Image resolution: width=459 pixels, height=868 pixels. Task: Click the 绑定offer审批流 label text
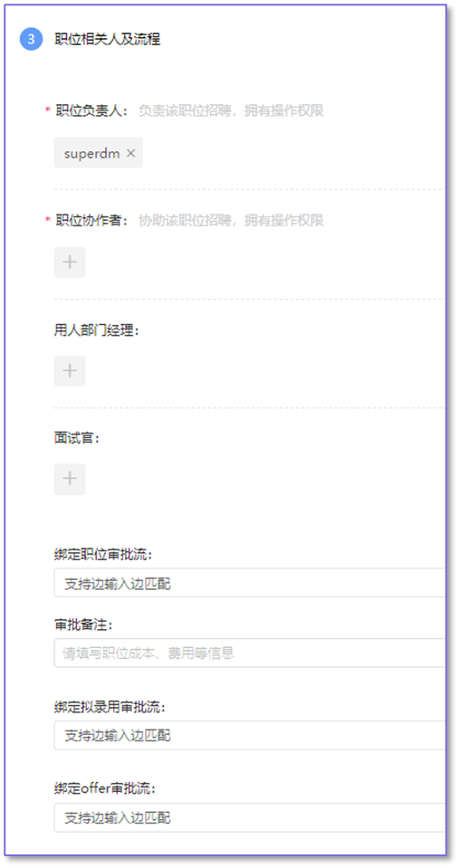[105, 789]
